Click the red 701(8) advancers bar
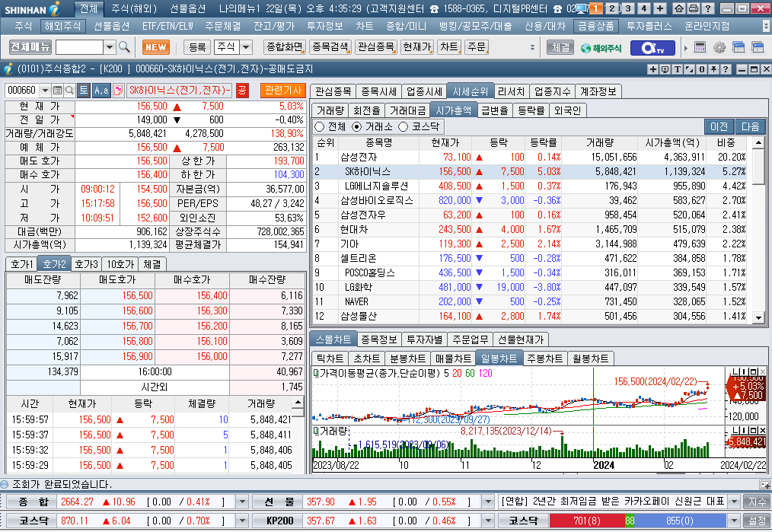The height and width of the screenshot is (532, 772). pos(587,521)
